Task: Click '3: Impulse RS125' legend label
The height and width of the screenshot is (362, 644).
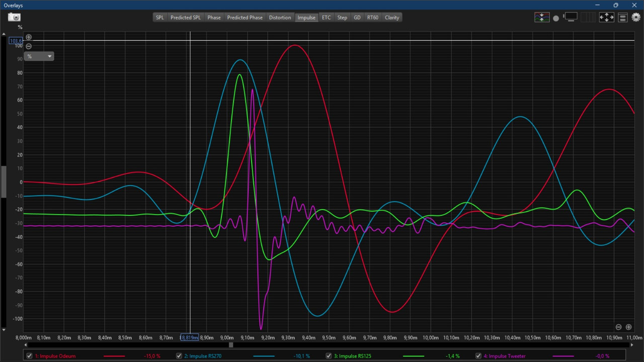Action: (x=353, y=356)
